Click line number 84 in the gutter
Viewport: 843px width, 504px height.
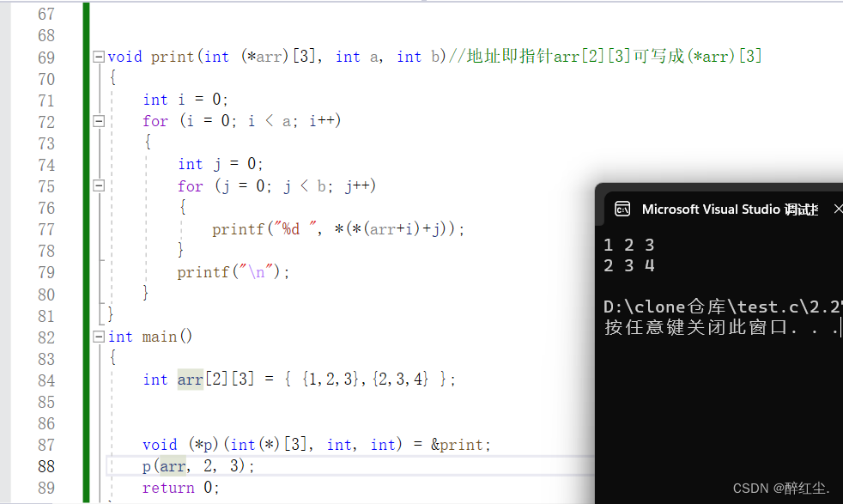click(46, 380)
